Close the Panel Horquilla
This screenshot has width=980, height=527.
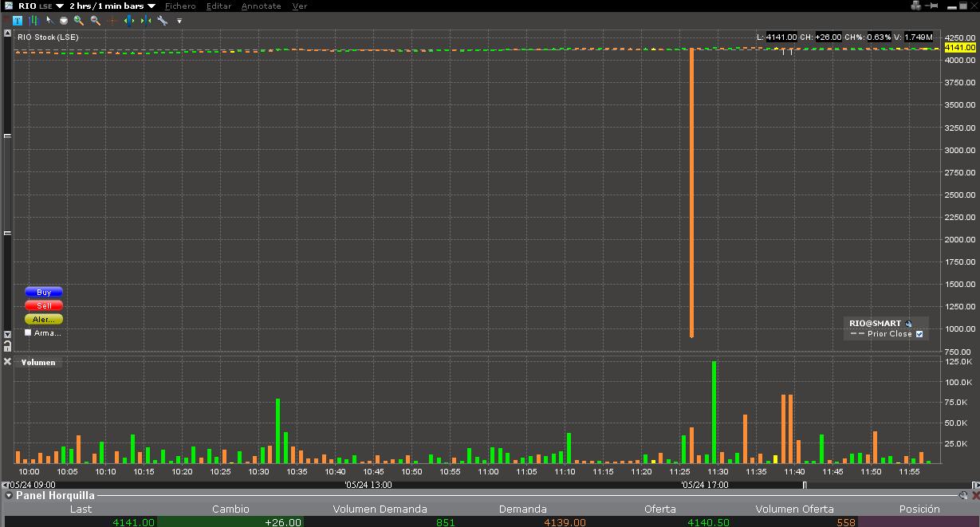(975, 495)
